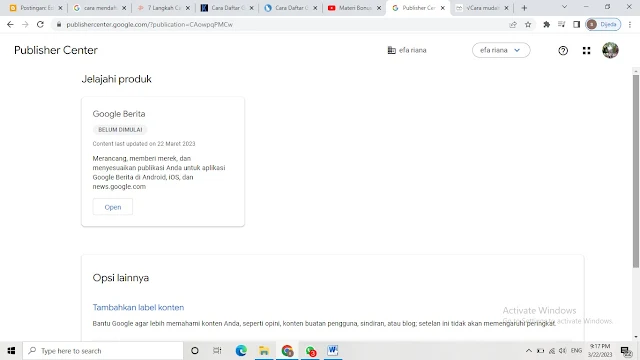
Task: Open the Windows Start menu
Action: click(x=11, y=351)
